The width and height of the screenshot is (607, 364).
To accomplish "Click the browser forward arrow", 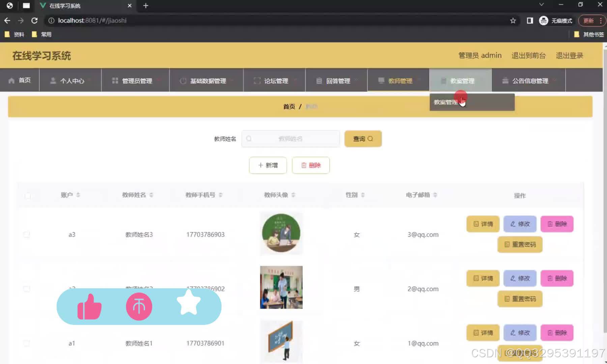I will (21, 21).
